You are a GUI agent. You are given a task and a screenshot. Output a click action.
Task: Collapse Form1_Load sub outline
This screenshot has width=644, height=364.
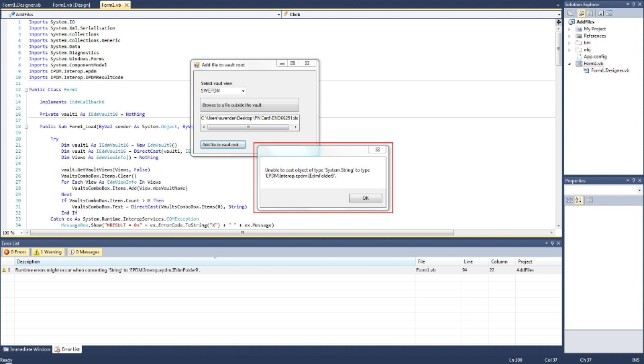coord(26,127)
